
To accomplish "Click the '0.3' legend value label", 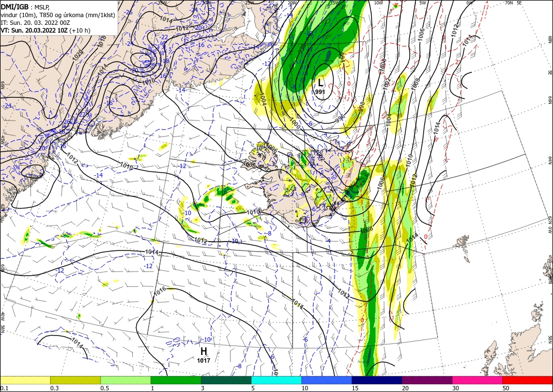I will 54,388.
